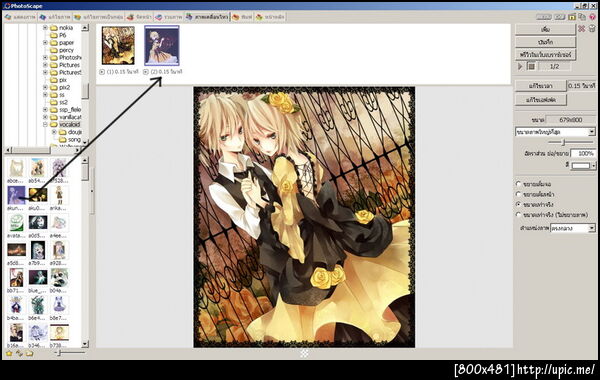This screenshot has width=600, height=380.
Task: Open the Viewer tab icon at far left
Action: (8, 17)
